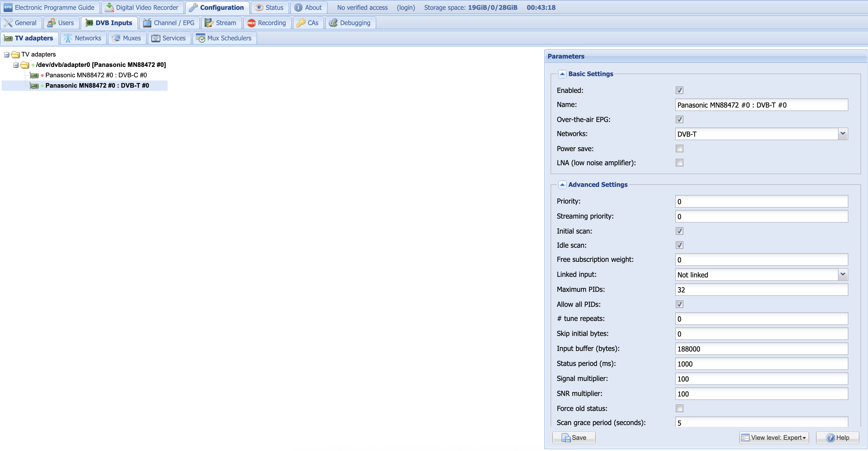This screenshot has width=868, height=451.
Task: Click the Maximum PIDs input field
Action: (761, 290)
